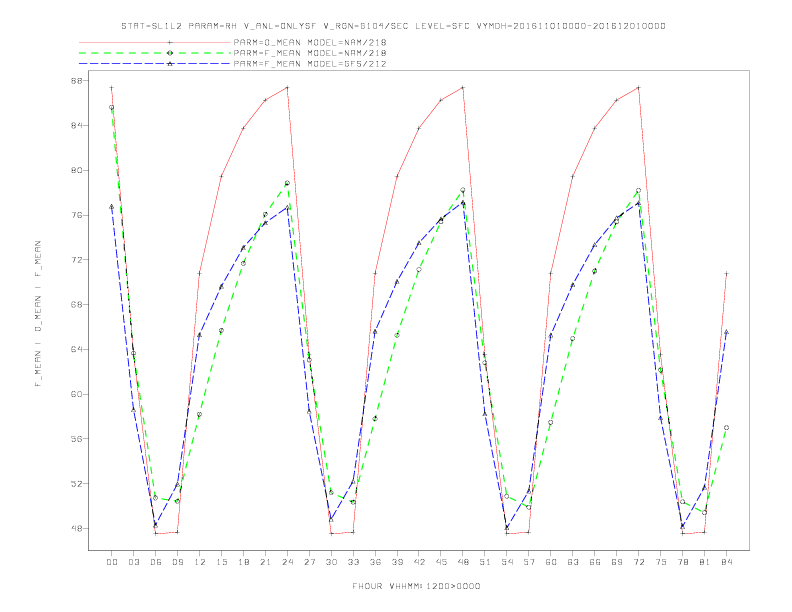Click x-axis forecast hour label 06
The height and width of the screenshot is (612, 792).
(156, 562)
